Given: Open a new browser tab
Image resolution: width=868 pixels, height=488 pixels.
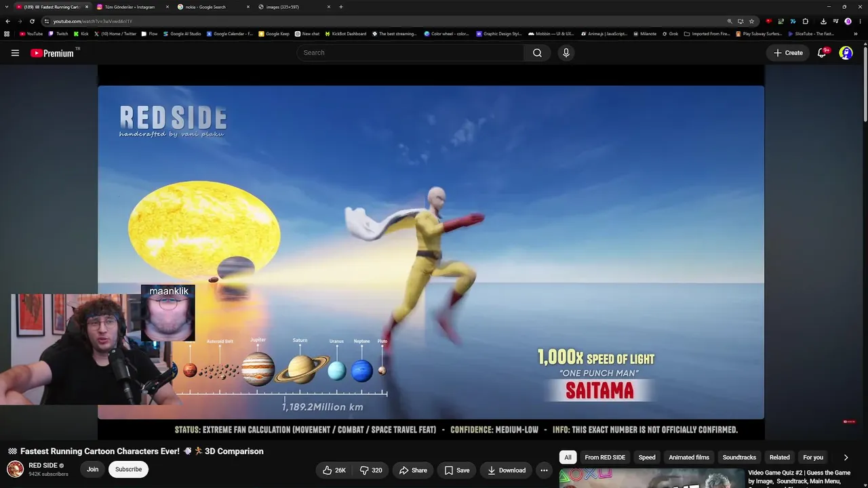Looking at the screenshot, I should point(340,7).
